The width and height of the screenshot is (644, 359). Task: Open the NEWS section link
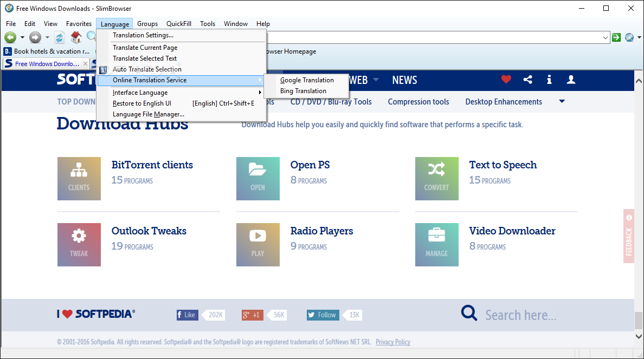(x=404, y=80)
